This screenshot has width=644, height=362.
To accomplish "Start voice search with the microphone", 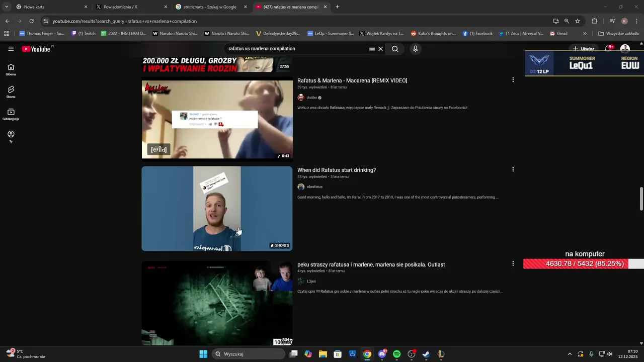I will pyautogui.click(x=415, y=49).
